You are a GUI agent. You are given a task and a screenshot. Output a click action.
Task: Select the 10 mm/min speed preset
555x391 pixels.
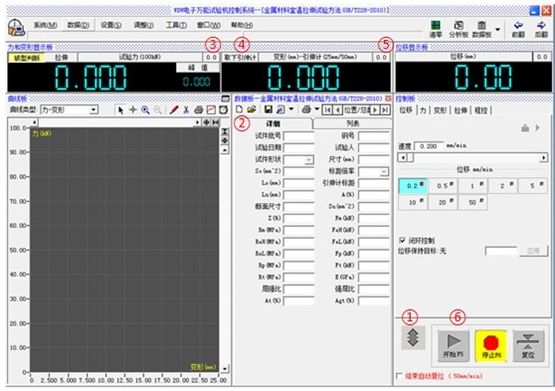[413, 203]
